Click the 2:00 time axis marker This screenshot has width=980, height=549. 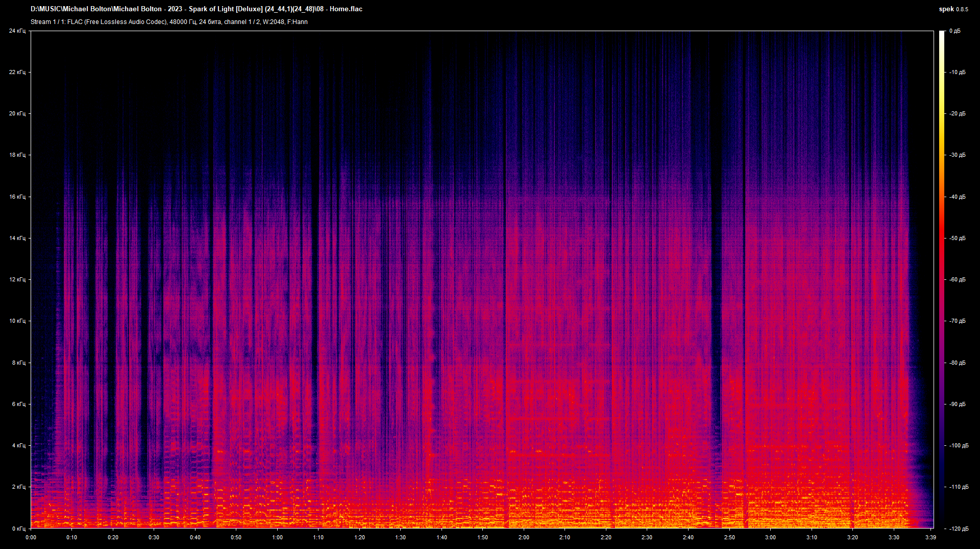(x=524, y=537)
